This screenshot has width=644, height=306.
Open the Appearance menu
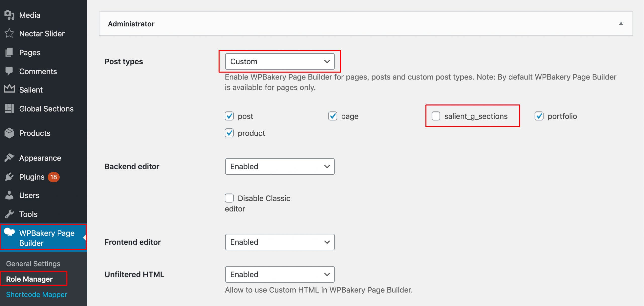pos(40,158)
